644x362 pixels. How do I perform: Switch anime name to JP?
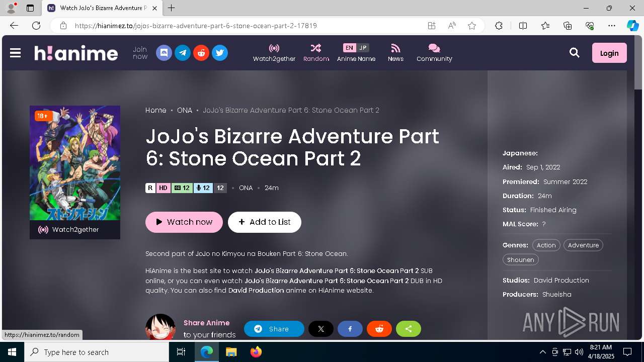[363, 48]
